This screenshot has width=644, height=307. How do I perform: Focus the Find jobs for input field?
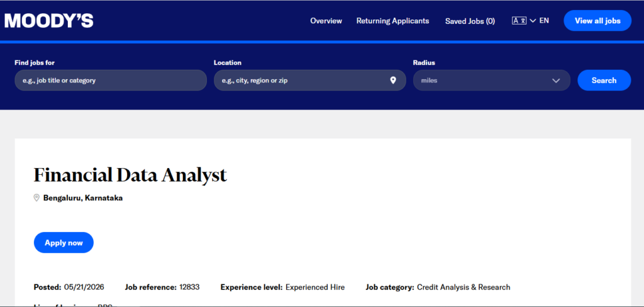(x=111, y=80)
